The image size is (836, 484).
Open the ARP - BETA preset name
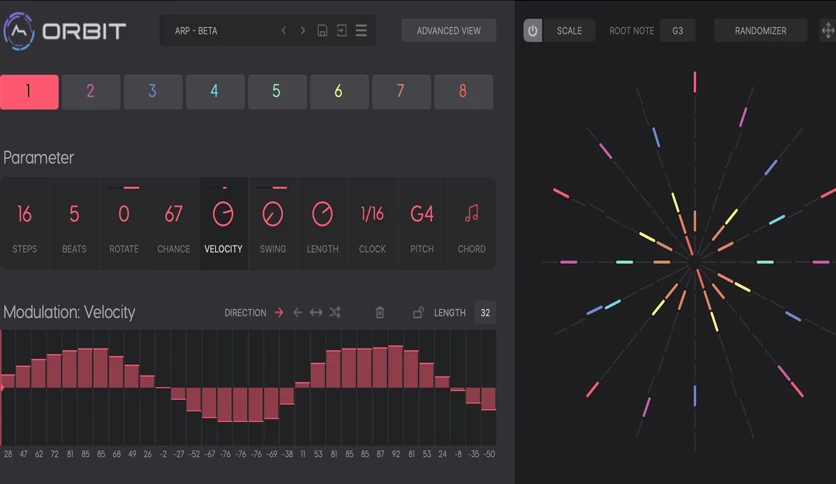[196, 31]
